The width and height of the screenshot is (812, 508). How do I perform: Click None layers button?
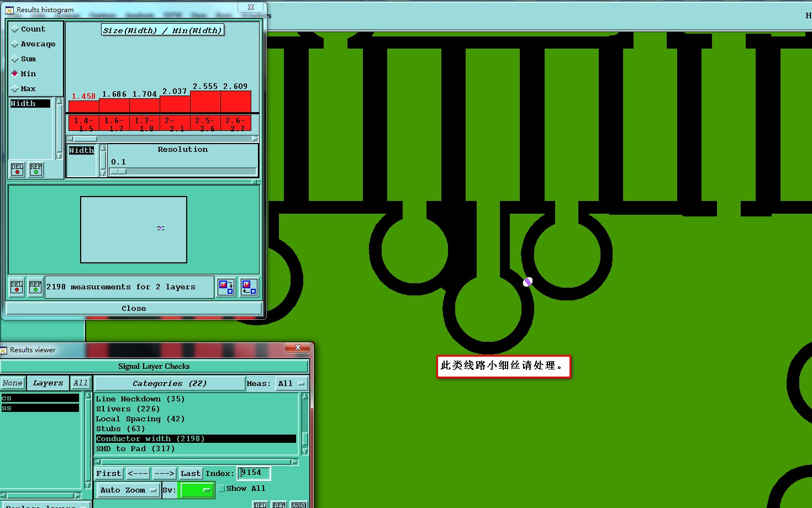click(x=12, y=383)
